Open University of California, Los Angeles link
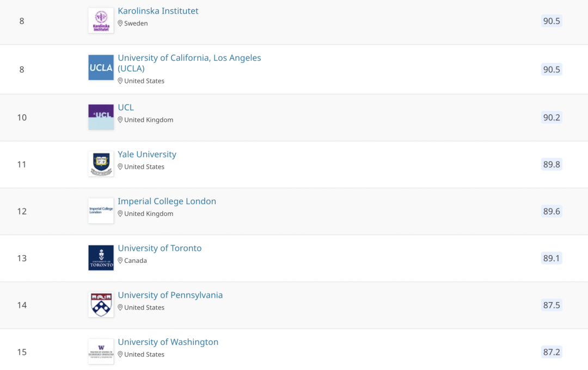The image size is (588, 370). 189,63
